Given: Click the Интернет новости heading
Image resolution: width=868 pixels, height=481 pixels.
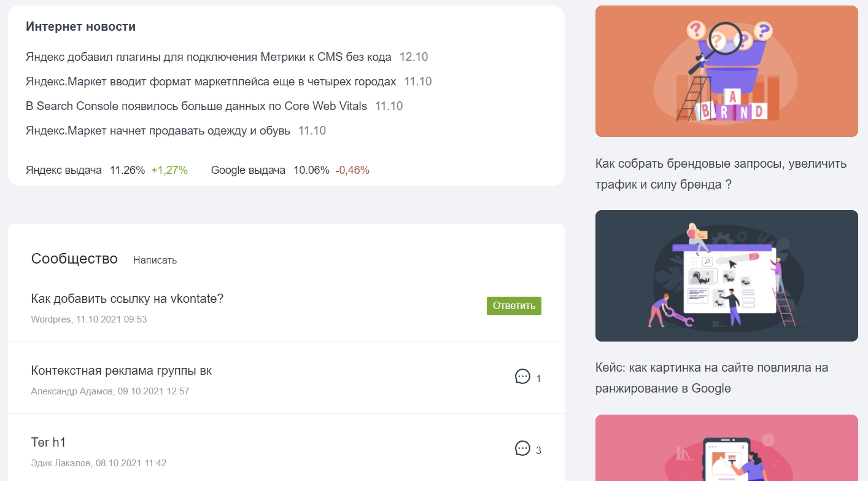Looking at the screenshot, I should click(x=80, y=27).
